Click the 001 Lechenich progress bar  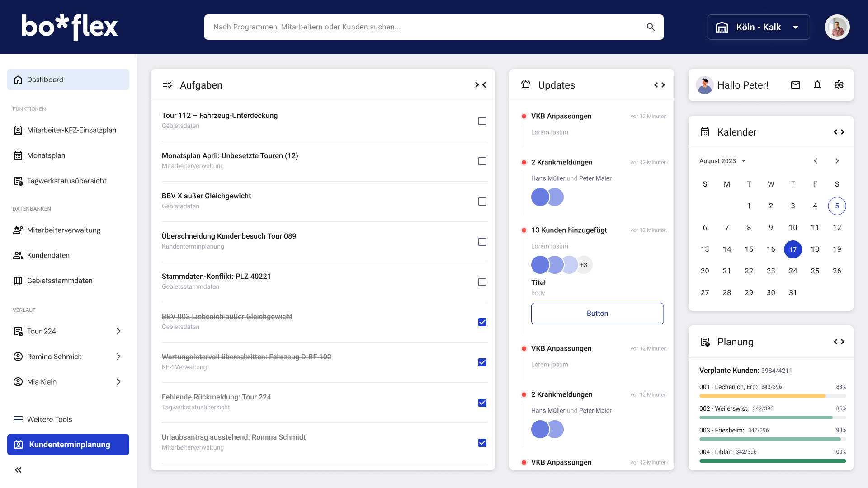click(x=772, y=396)
